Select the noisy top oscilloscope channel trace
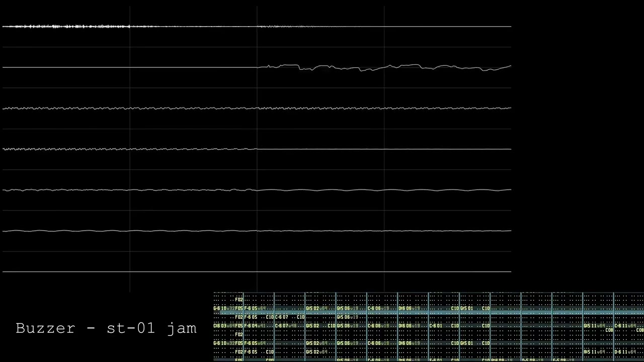The image size is (644, 362). pyautogui.click(x=257, y=26)
